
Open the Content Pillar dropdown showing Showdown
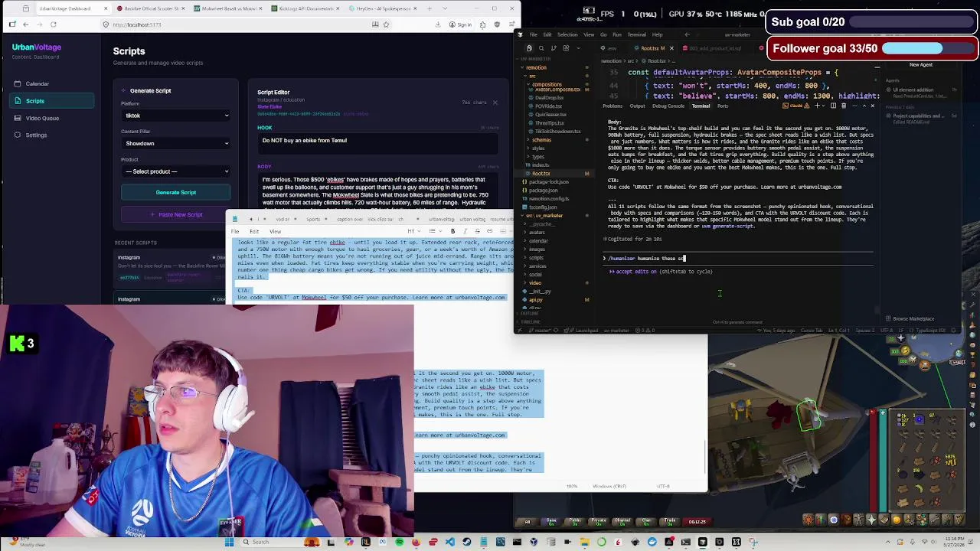click(176, 143)
